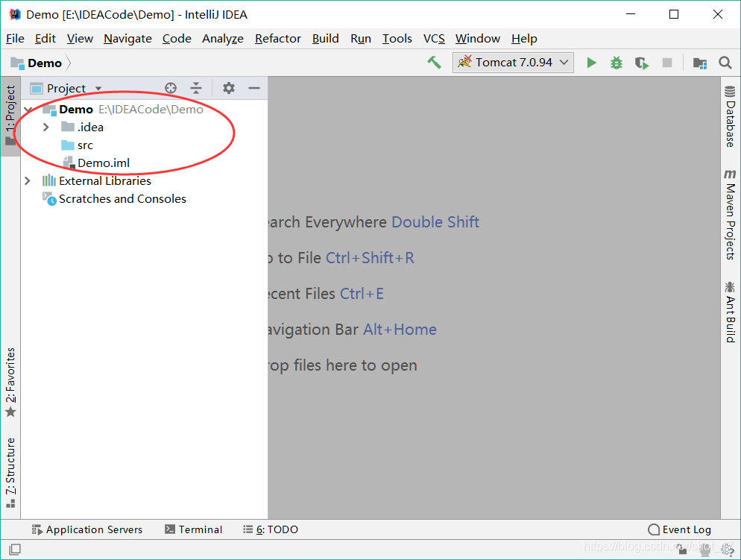The image size is (741, 560).
Task: Minimize the IntelliJ IDEA window
Action: click(631, 15)
